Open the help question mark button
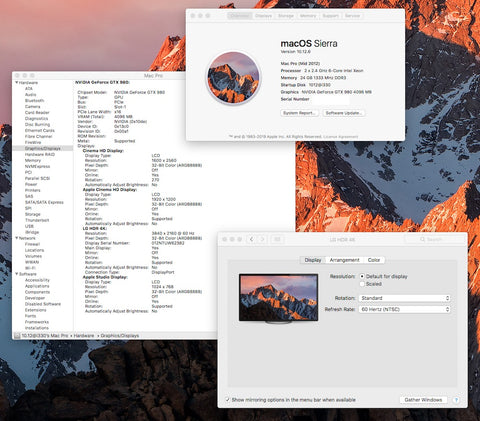 coord(456,400)
